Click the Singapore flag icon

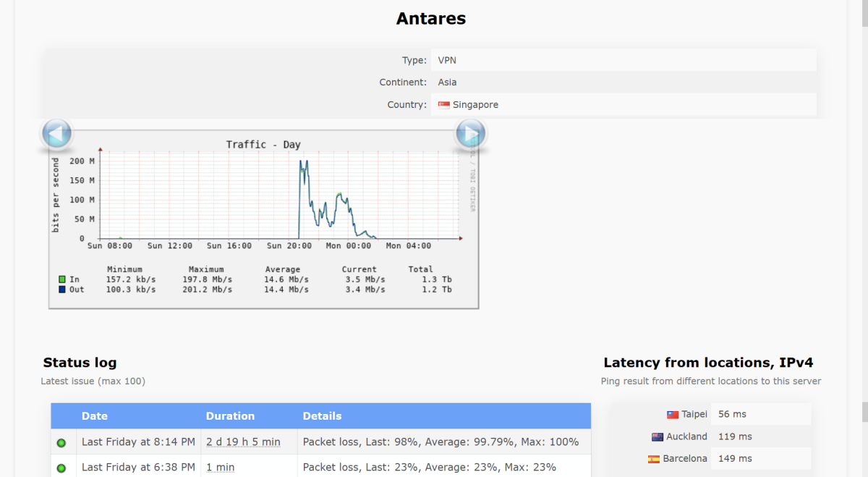pos(444,105)
